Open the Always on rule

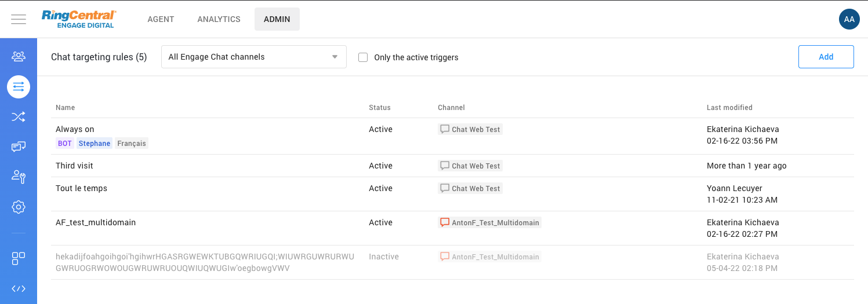(x=75, y=129)
